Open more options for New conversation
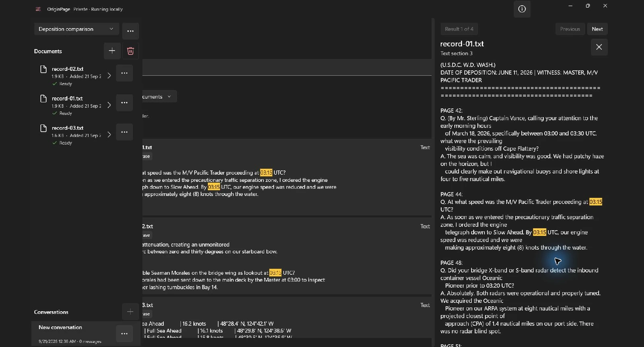The width and height of the screenshot is (644, 347). [124, 334]
